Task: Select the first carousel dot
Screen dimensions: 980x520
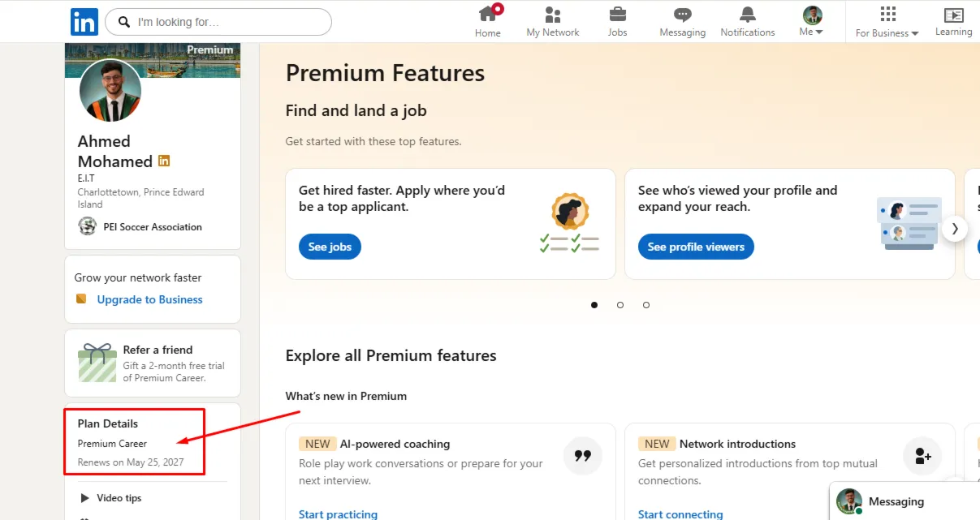Action: 594,305
